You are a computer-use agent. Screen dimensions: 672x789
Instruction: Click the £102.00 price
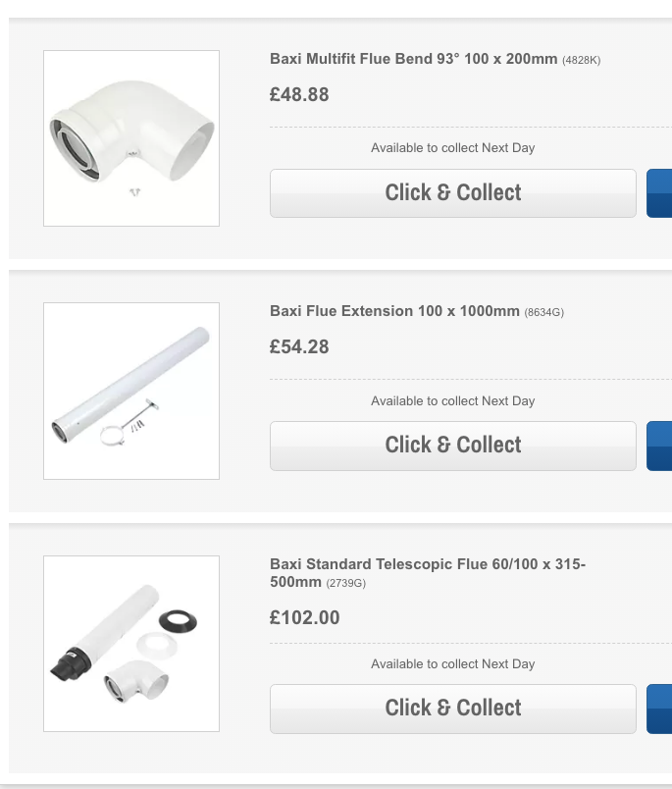305,618
